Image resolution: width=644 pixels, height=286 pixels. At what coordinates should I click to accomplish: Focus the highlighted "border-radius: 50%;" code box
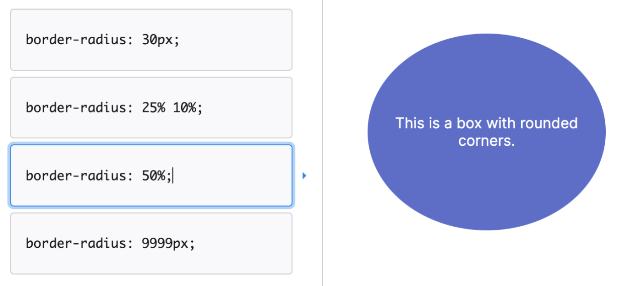[151, 175]
